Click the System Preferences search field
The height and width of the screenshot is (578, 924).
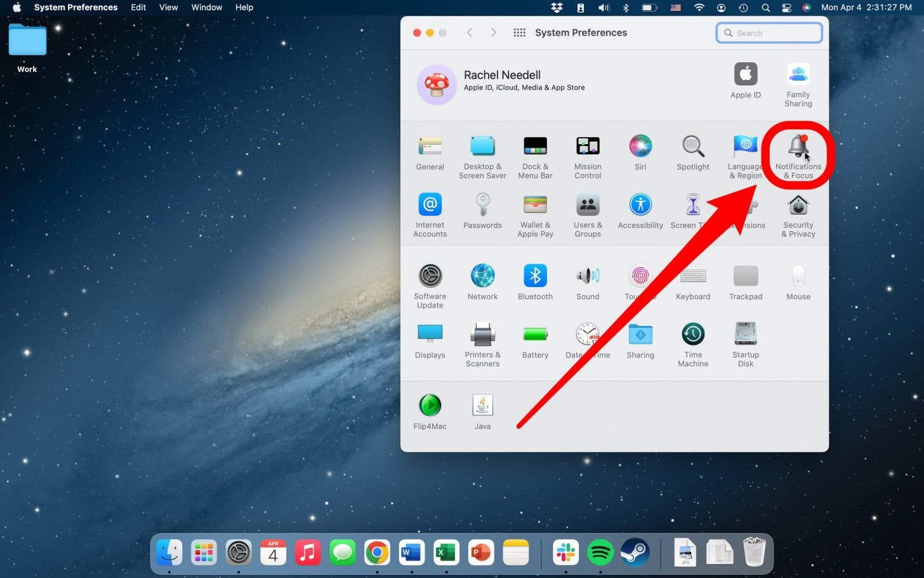[x=769, y=32]
